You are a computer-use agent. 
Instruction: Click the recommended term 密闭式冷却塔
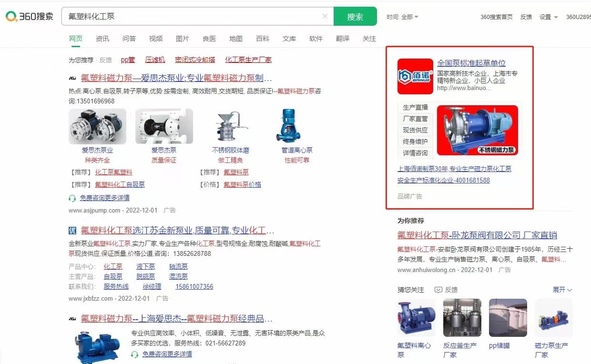(x=195, y=60)
